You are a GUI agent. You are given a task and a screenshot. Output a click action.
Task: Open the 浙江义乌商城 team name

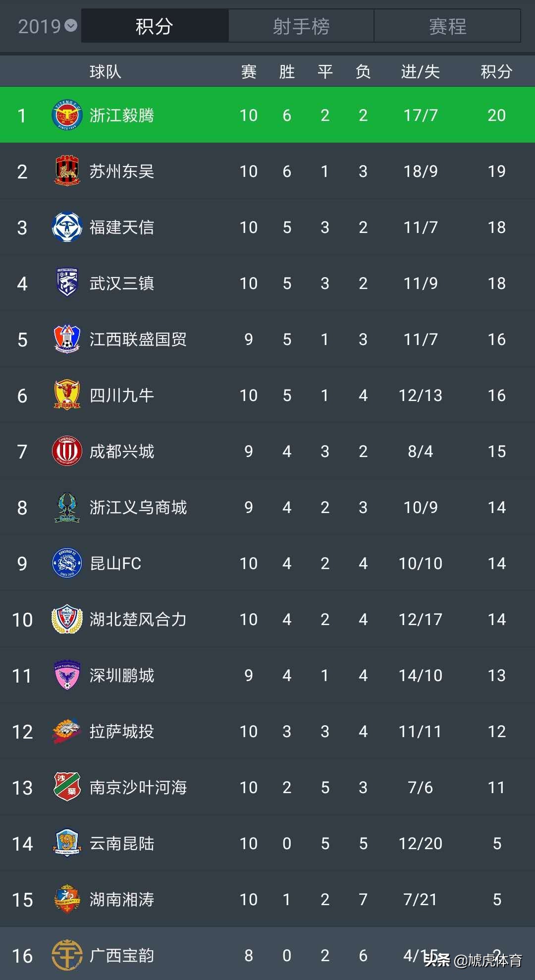pos(138,508)
